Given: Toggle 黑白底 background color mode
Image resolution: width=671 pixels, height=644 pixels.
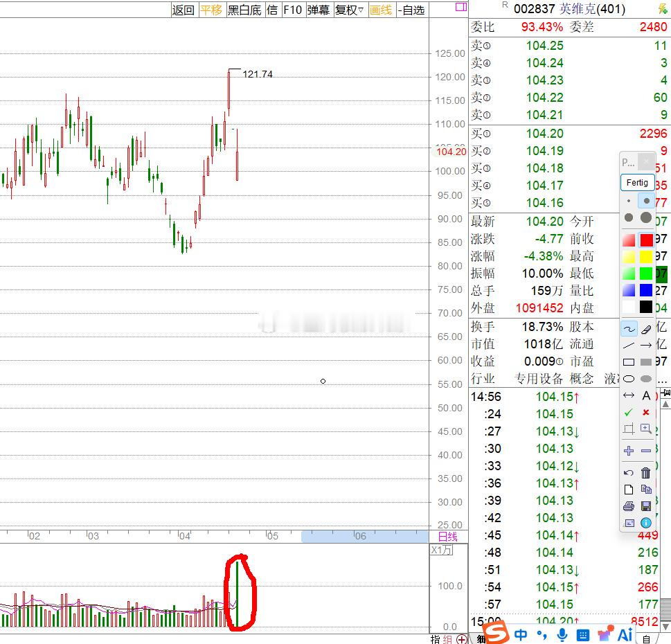Looking at the screenshot, I should click(244, 10).
